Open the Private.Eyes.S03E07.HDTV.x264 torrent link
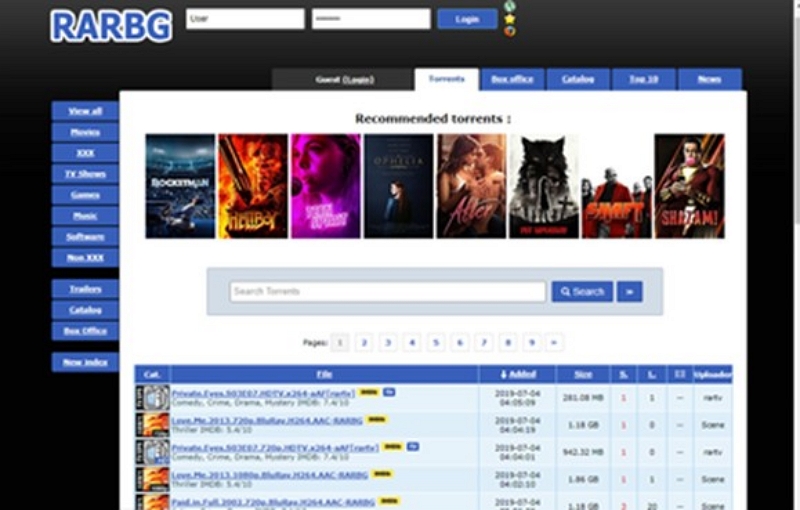 tap(263, 393)
